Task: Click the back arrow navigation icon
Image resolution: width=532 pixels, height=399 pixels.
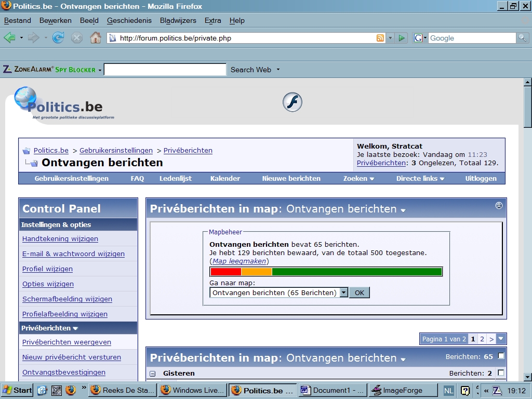Action: click(9, 37)
